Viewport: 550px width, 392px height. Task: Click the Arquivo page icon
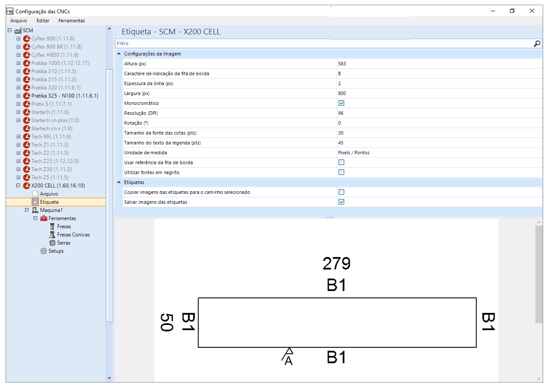click(35, 194)
